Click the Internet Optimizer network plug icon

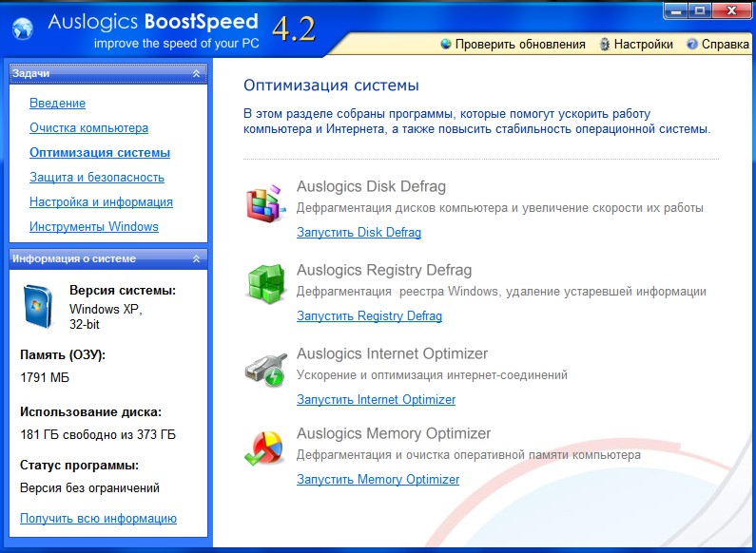tap(265, 370)
